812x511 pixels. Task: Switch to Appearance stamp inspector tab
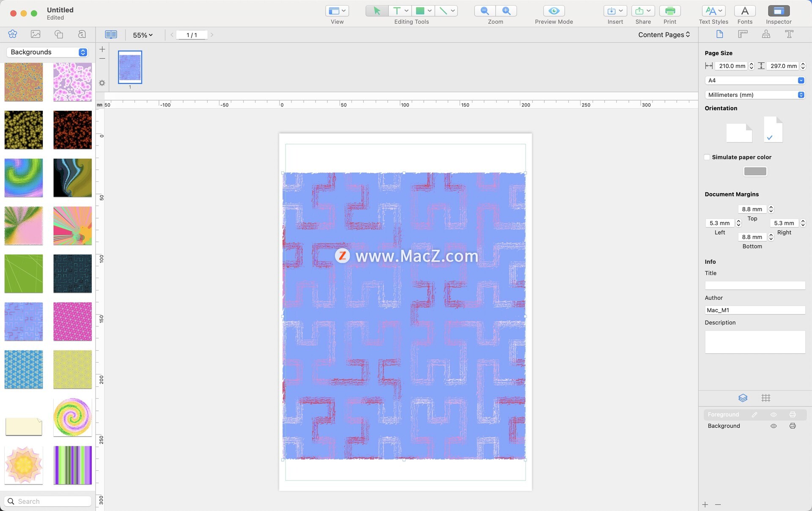(766, 34)
